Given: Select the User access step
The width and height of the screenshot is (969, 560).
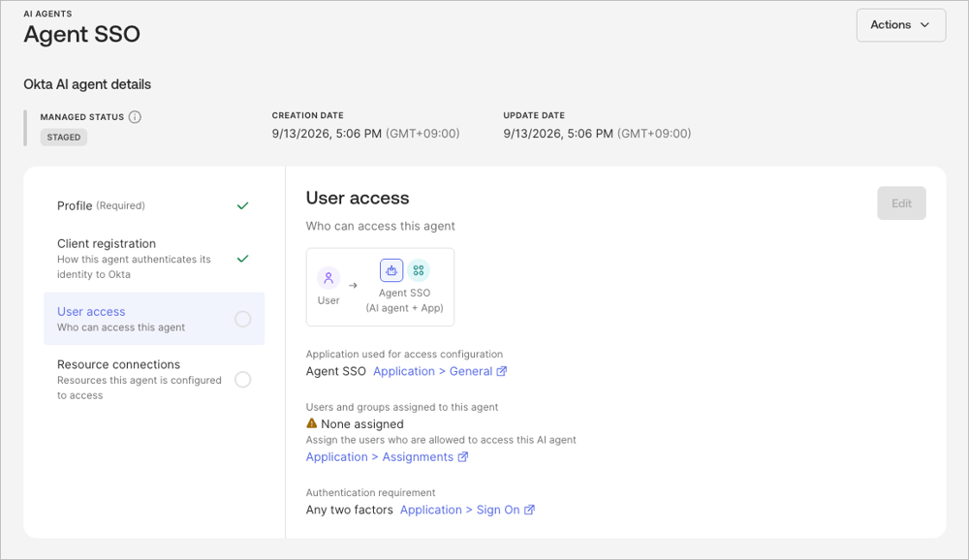Looking at the screenshot, I should point(154,319).
